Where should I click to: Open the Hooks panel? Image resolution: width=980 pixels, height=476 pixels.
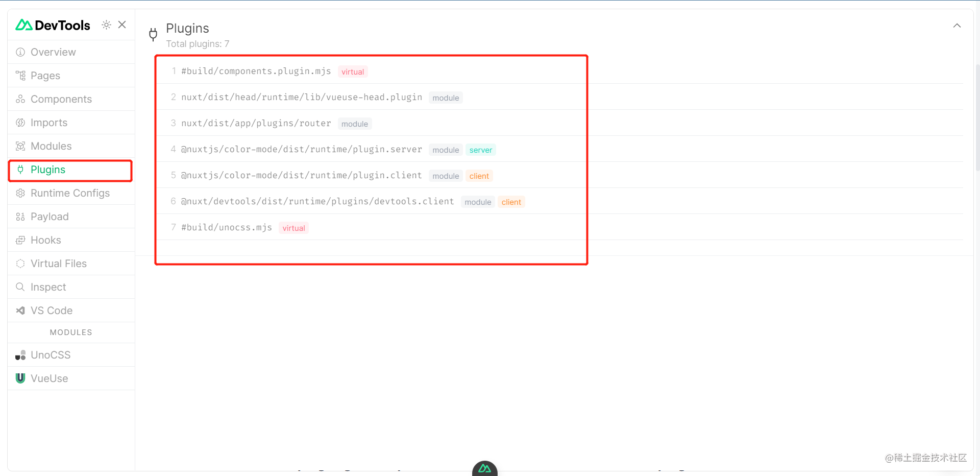tap(45, 240)
